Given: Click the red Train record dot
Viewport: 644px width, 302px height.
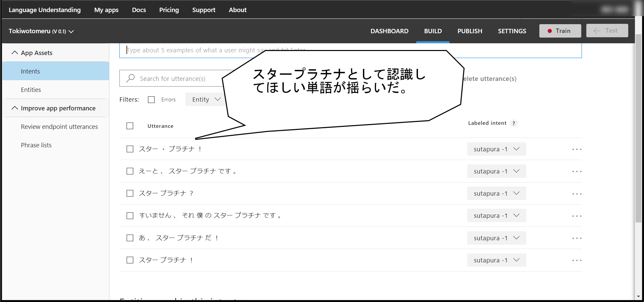Looking at the screenshot, I should 550,31.
